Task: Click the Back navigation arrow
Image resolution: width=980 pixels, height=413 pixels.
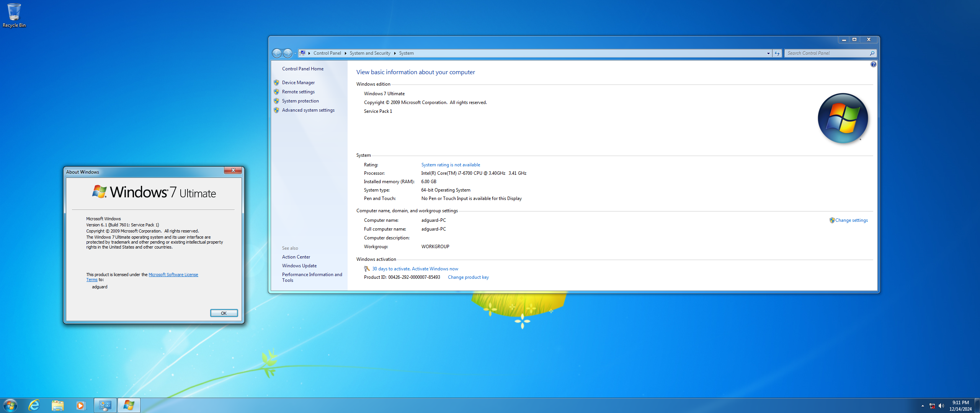Action: 277,53
